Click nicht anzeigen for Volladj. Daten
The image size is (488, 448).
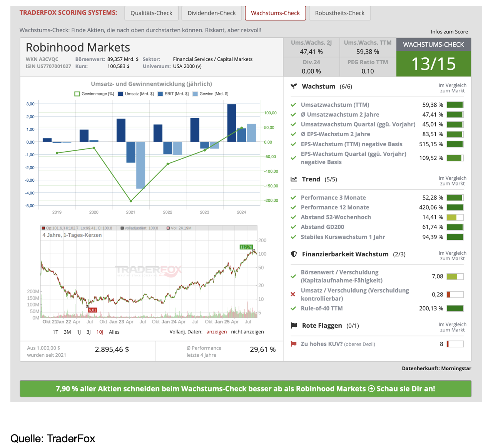247,332
